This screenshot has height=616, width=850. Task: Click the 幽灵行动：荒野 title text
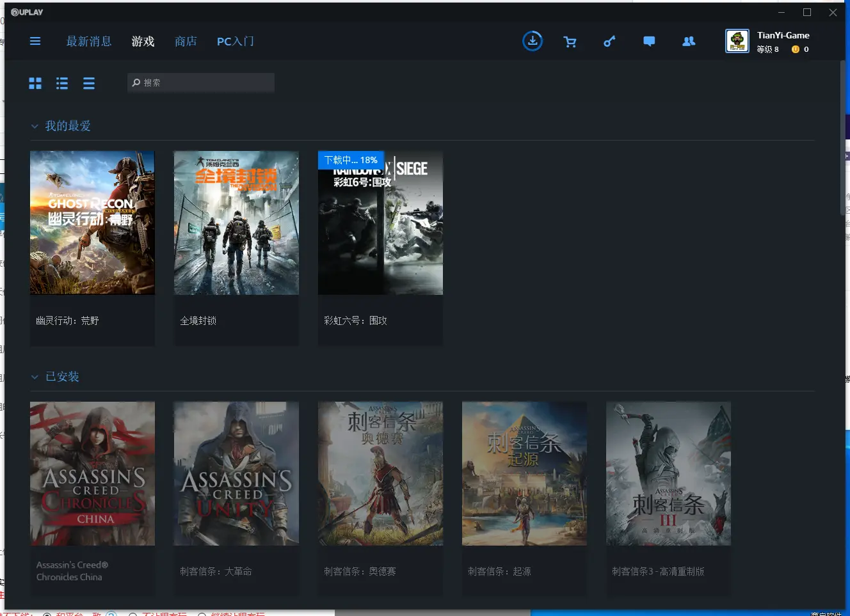(67, 320)
